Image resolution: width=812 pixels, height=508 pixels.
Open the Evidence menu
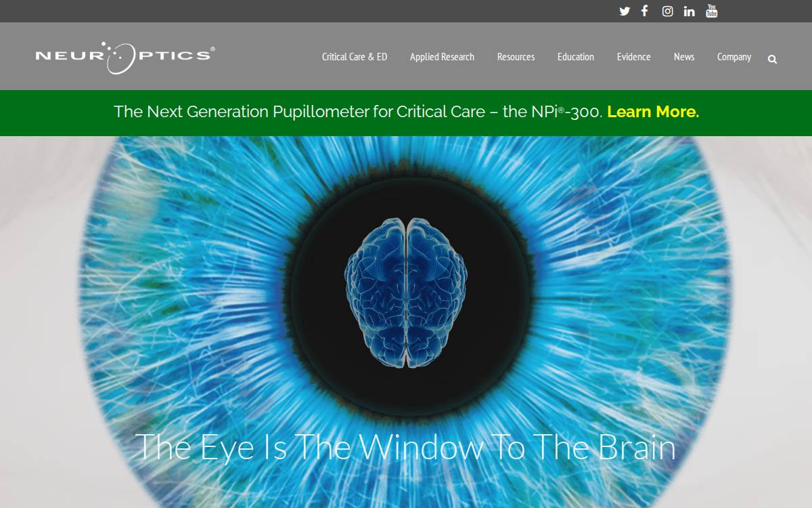coord(633,57)
